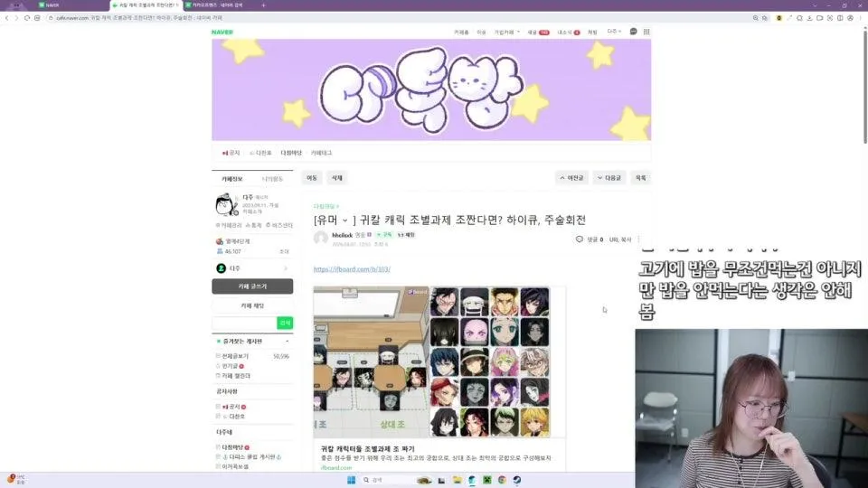Open the 내소식 news link
This screenshot has height=488, width=868.
pos(569,33)
